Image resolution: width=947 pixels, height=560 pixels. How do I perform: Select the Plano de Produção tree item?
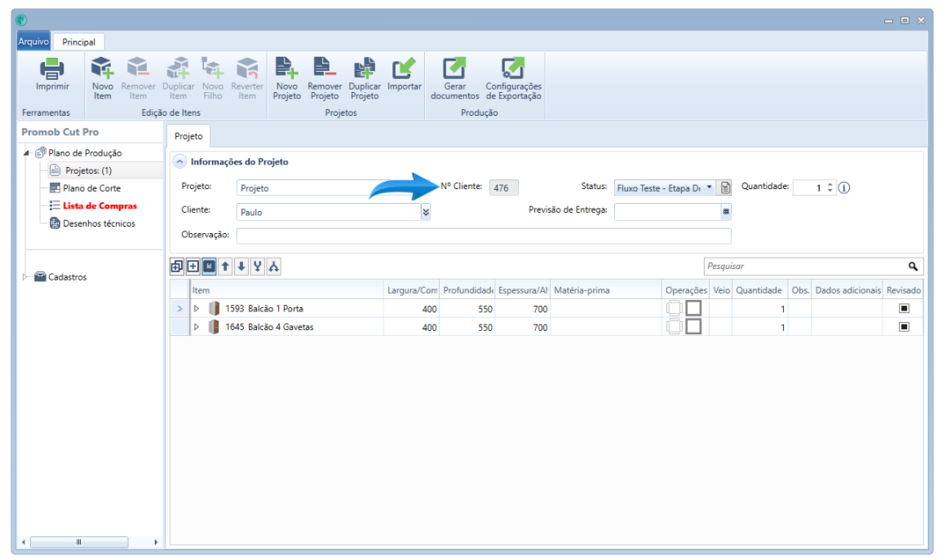85,153
